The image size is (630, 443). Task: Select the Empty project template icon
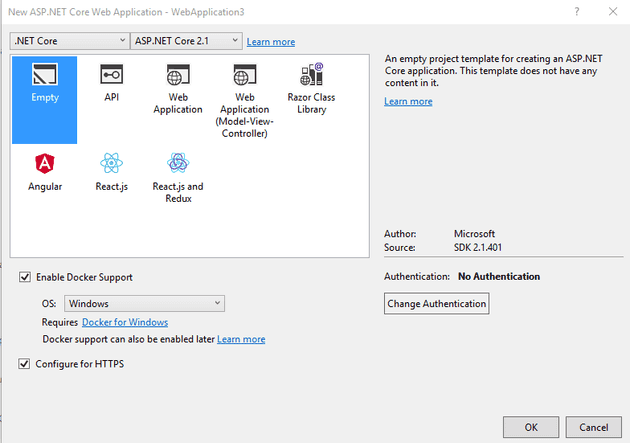pos(45,74)
